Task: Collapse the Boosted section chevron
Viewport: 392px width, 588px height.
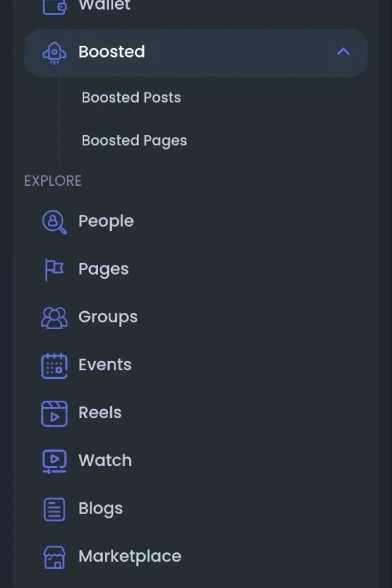Action: (343, 51)
